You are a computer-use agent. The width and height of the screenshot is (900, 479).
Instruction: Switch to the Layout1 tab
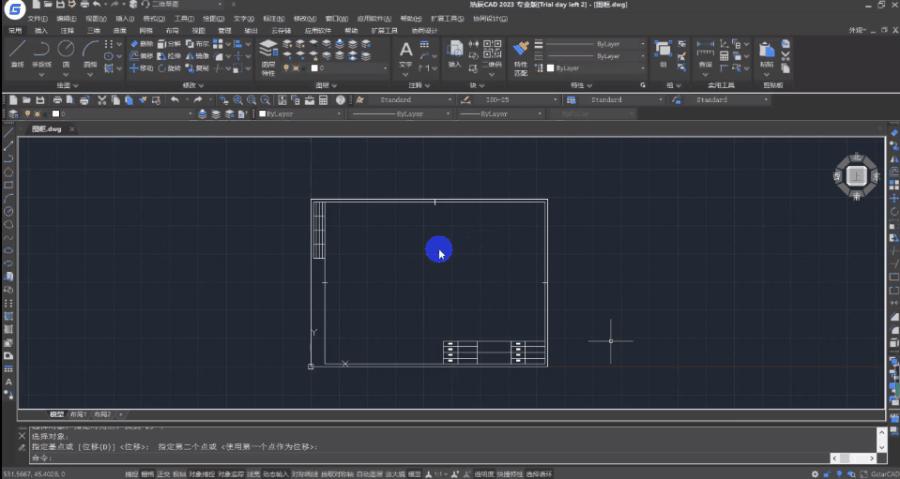[x=77, y=414]
